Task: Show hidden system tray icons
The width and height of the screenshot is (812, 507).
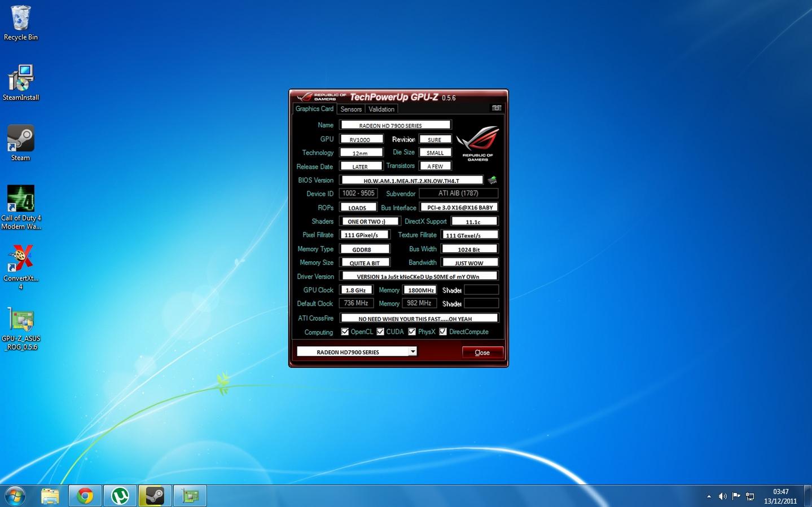Action: click(x=709, y=496)
